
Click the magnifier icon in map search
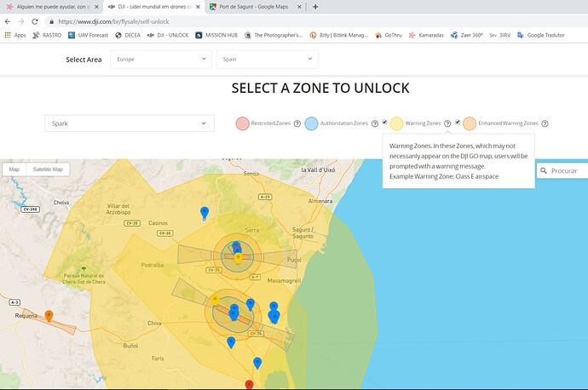coord(544,171)
